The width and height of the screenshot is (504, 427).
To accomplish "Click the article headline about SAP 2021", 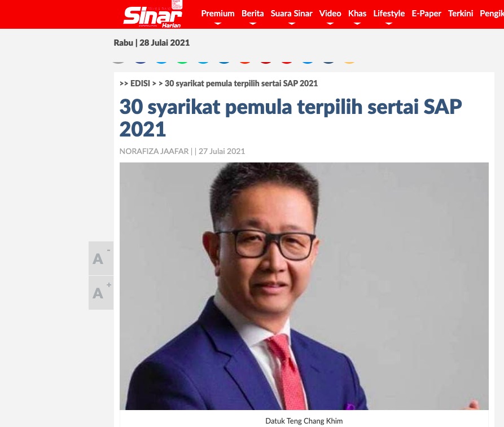I will pos(291,117).
